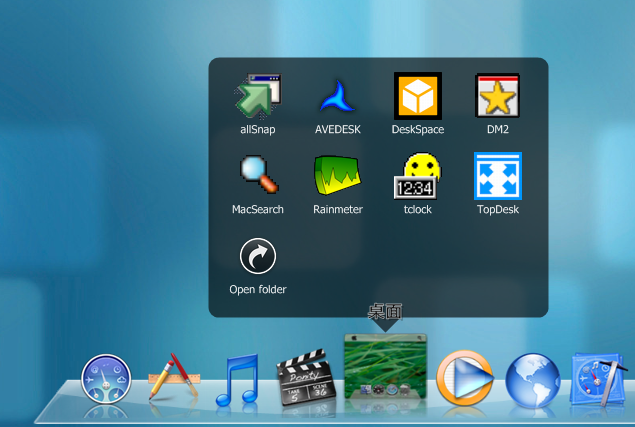The width and height of the screenshot is (635, 427).
Task: Click the MacSearch text label
Action: [x=258, y=209]
